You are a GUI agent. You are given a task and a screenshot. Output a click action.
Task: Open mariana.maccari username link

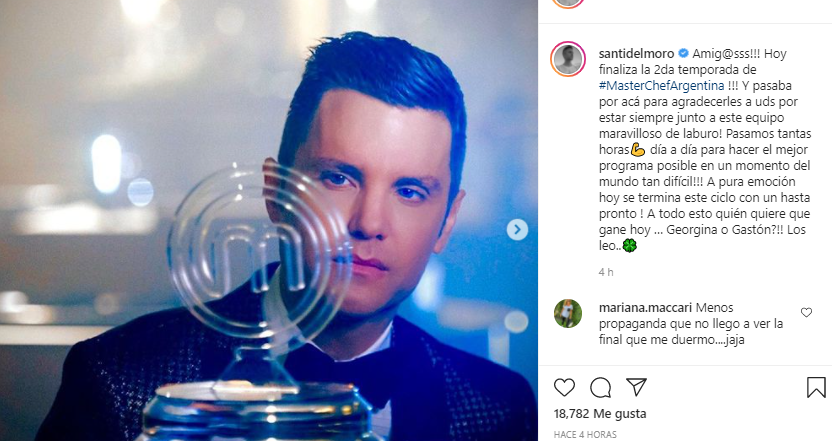point(645,308)
